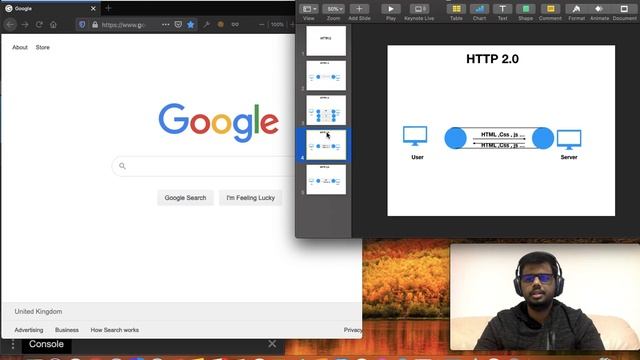The width and height of the screenshot is (640, 360).
Task: Open the Store link on Google
Action: 42,47
